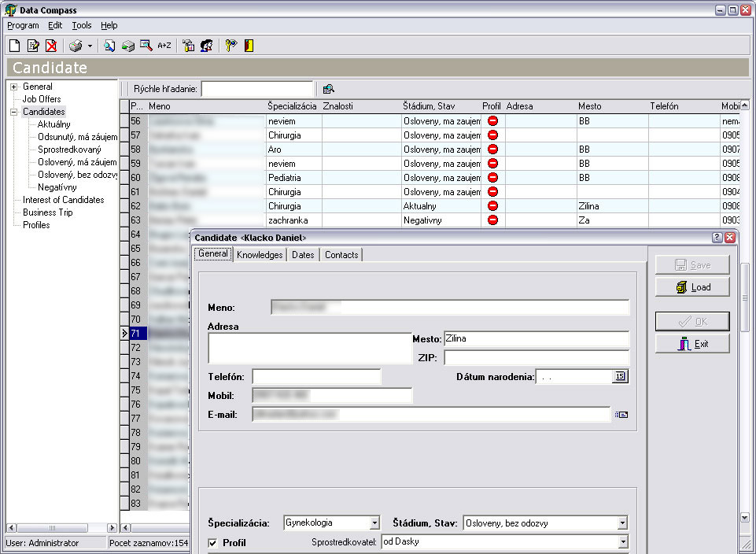The height and width of the screenshot is (554, 756).
Task: Switch to the Contacts tab
Action: tap(341, 255)
